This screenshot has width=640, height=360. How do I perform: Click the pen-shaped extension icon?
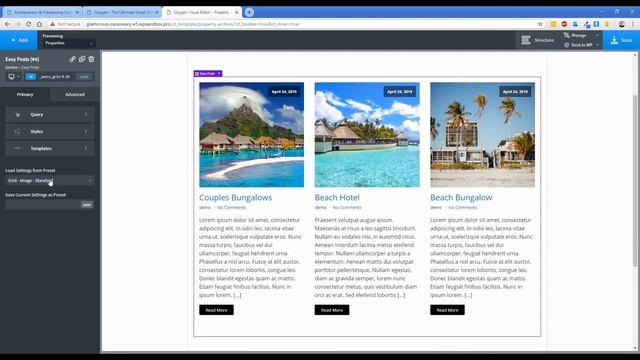tap(586, 24)
